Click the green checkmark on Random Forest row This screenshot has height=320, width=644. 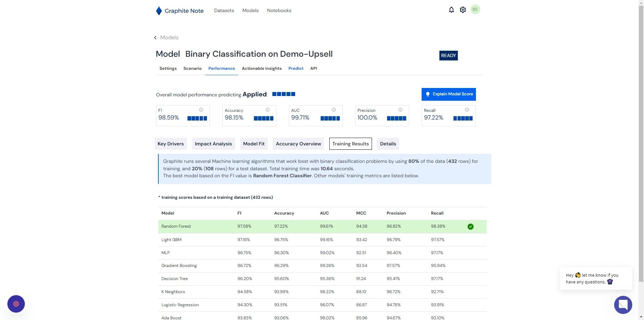(x=471, y=227)
